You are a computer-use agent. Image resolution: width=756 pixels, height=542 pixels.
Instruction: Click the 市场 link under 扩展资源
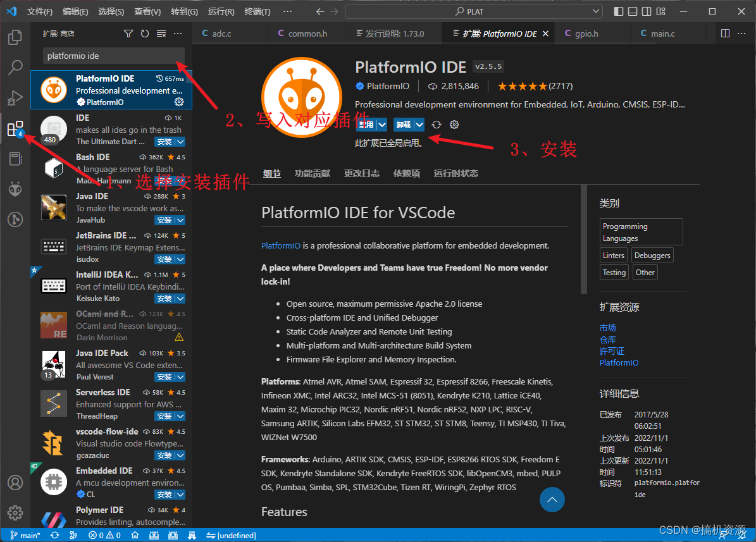click(x=607, y=327)
